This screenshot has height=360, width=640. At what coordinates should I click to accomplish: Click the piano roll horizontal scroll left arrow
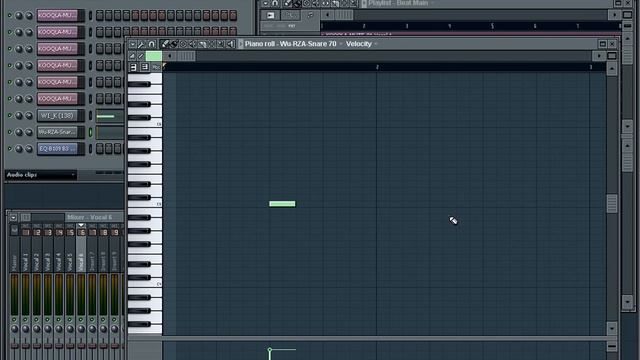click(169, 56)
